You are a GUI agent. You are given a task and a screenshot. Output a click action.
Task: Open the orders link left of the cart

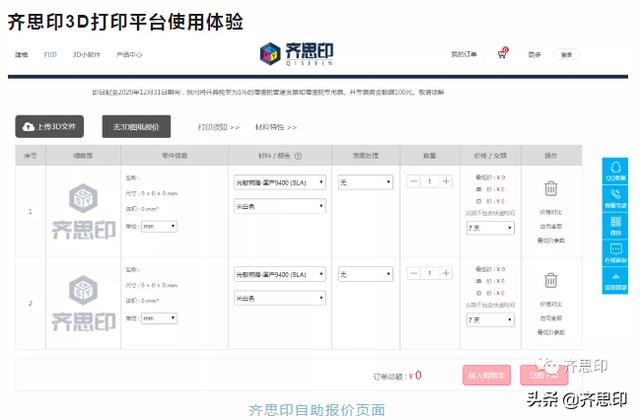point(464,54)
